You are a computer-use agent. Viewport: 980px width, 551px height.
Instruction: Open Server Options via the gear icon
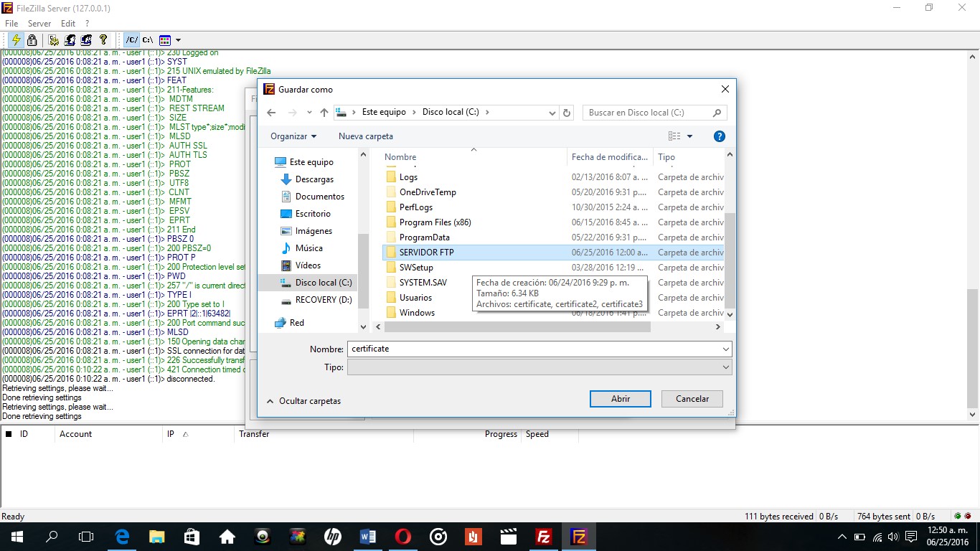pyautogui.click(x=53, y=40)
